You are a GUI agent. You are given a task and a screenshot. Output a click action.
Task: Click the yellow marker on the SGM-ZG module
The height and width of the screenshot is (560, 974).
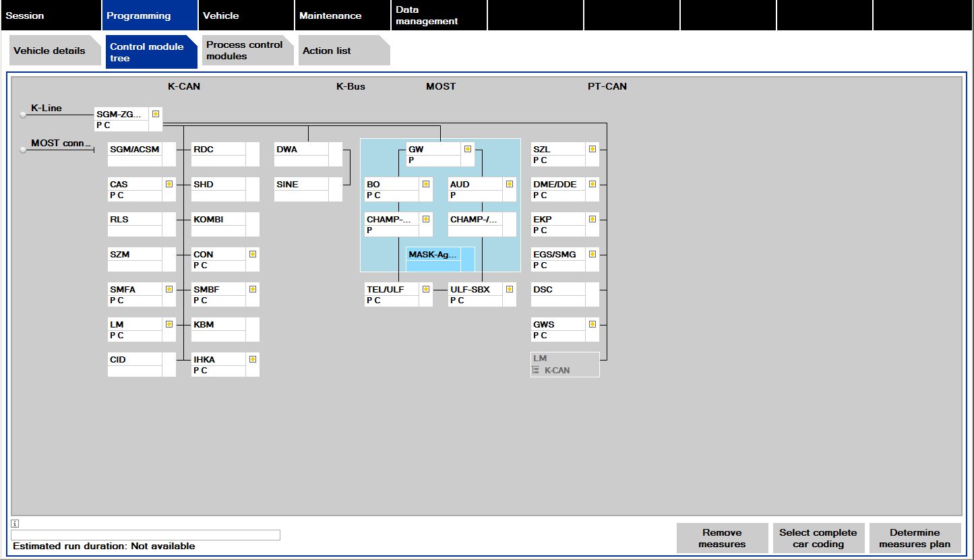pyautogui.click(x=156, y=114)
